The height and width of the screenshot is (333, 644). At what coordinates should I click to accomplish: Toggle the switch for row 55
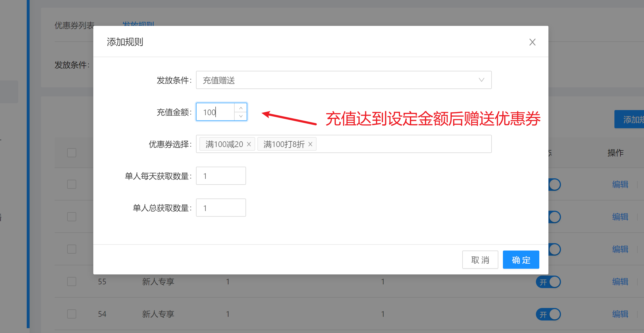tap(548, 282)
